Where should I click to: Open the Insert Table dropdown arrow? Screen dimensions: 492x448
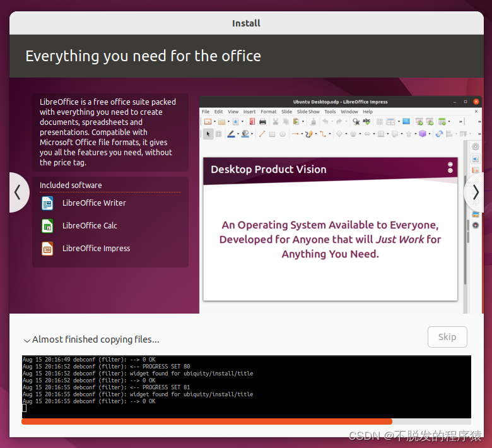click(x=449, y=122)
